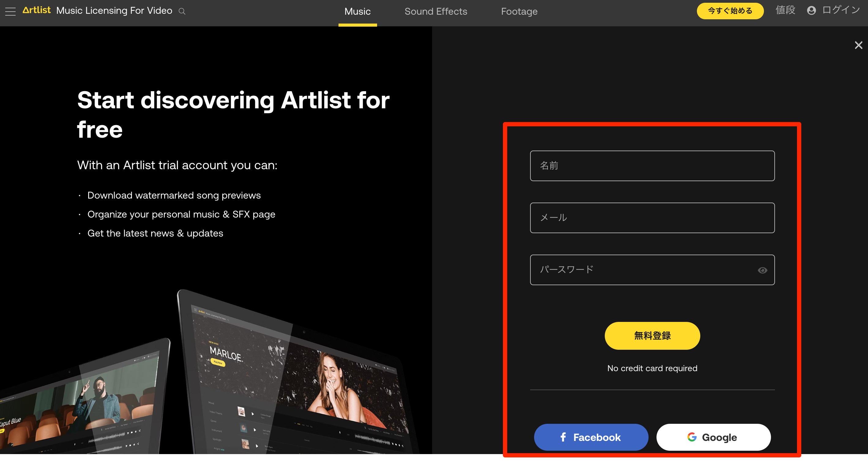Focus the 名前 name field
Viewport: 868px width, 470px height.
652,166
